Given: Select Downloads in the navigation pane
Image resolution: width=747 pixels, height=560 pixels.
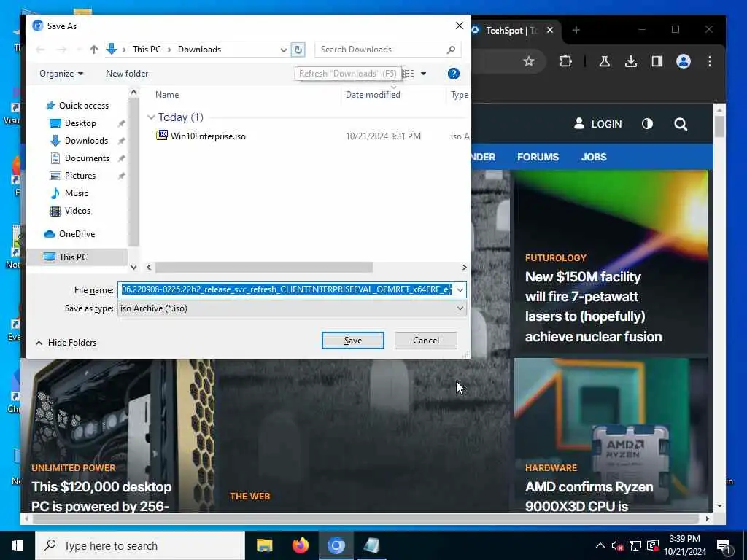Looking at the screenshot, I should click(x=86, y=141).
